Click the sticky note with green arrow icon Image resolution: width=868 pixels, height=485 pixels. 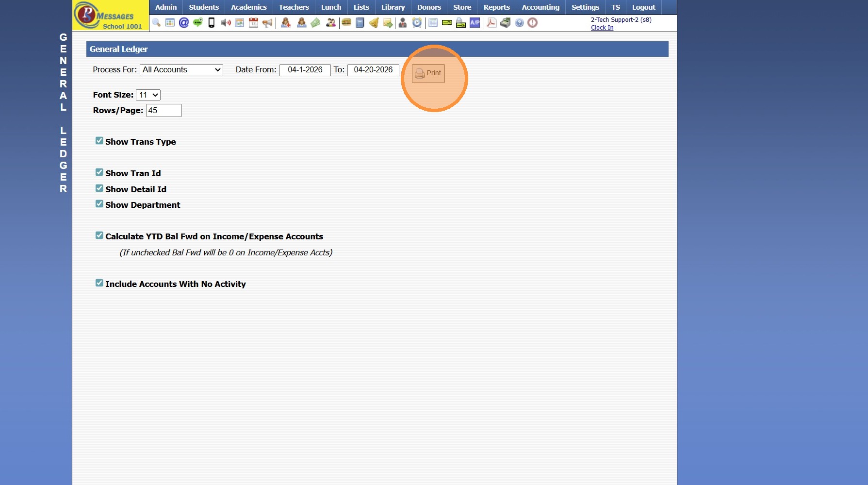(388, 23)
